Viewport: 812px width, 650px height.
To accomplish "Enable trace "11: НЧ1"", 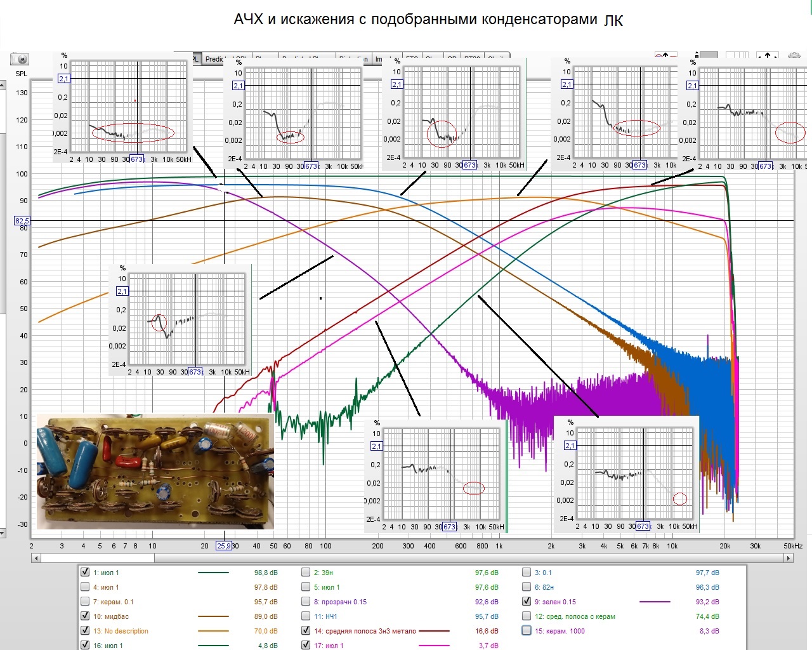I will tap(306, 616).
